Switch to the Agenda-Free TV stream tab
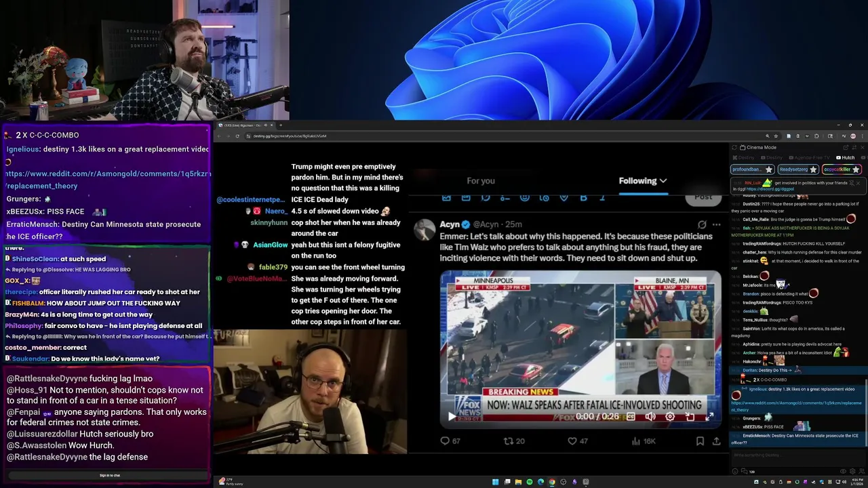 (809, 158)
